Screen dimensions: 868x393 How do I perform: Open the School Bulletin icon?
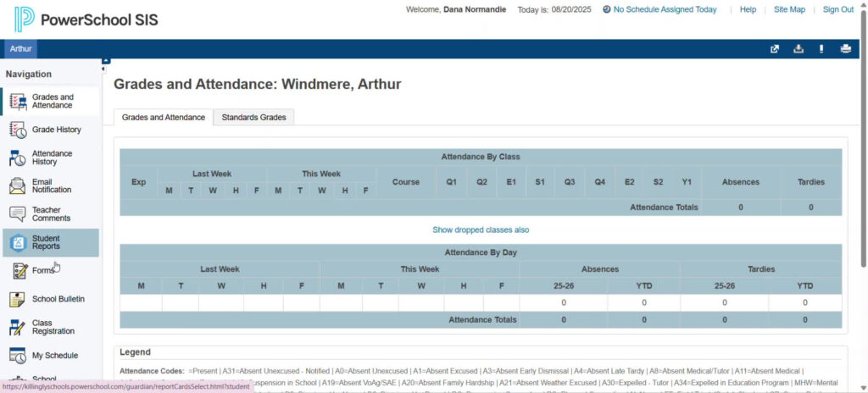(18, 299)
